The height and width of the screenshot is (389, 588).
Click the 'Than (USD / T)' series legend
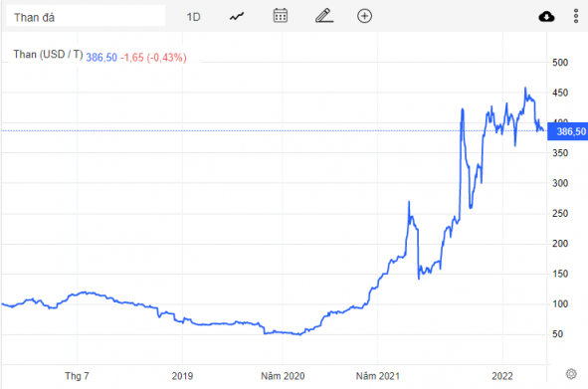[x=48, y=55]
